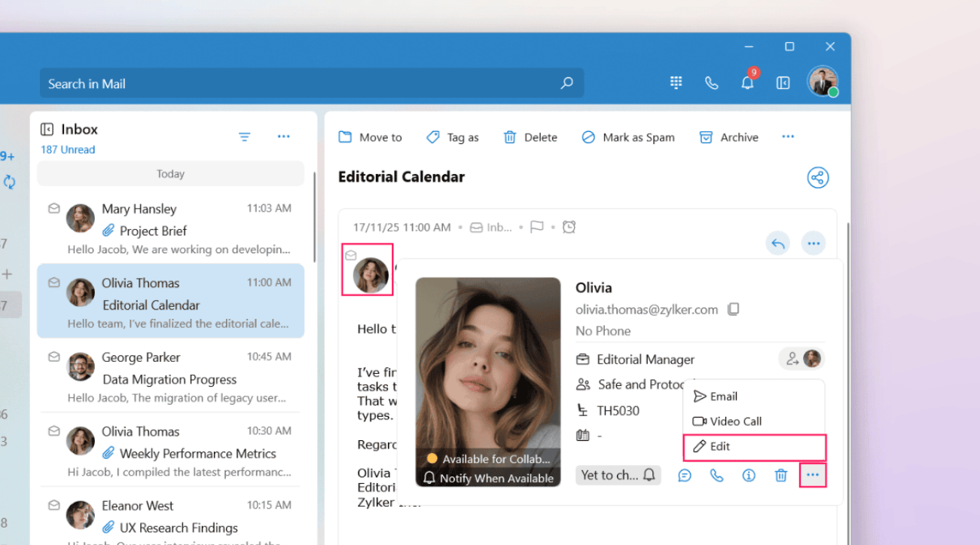Click the reply arrow icon on email

tap(778, 243)
